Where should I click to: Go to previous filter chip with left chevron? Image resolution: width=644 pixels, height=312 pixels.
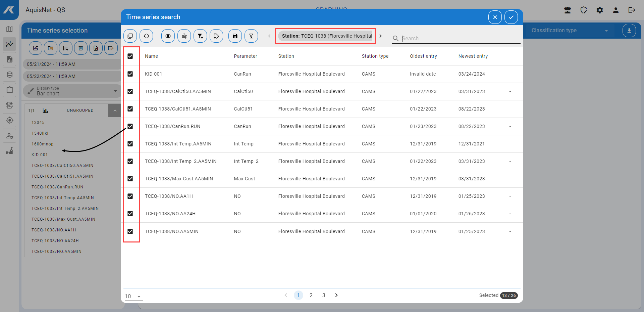click(269, 36)
